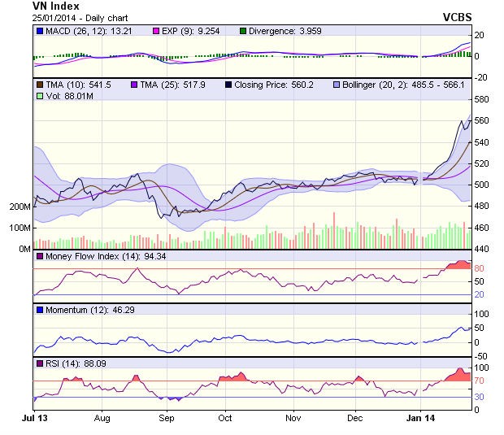
Task: Click the Closing Price legend square
Action: [x=228, y=84]
